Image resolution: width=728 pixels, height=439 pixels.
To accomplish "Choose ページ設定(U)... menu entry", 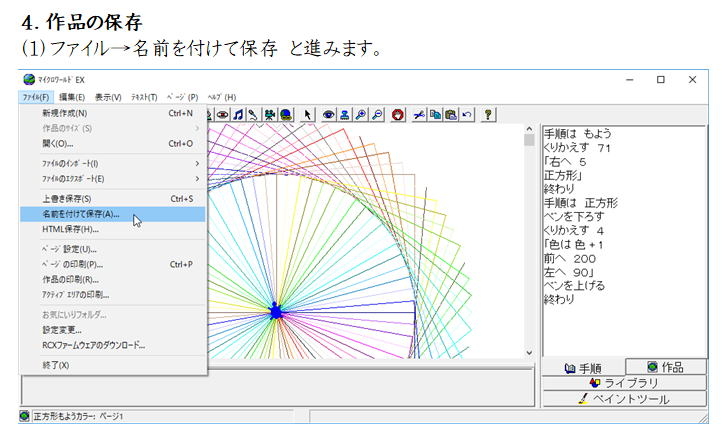I will pyautogui.click(x=113, y=250).
